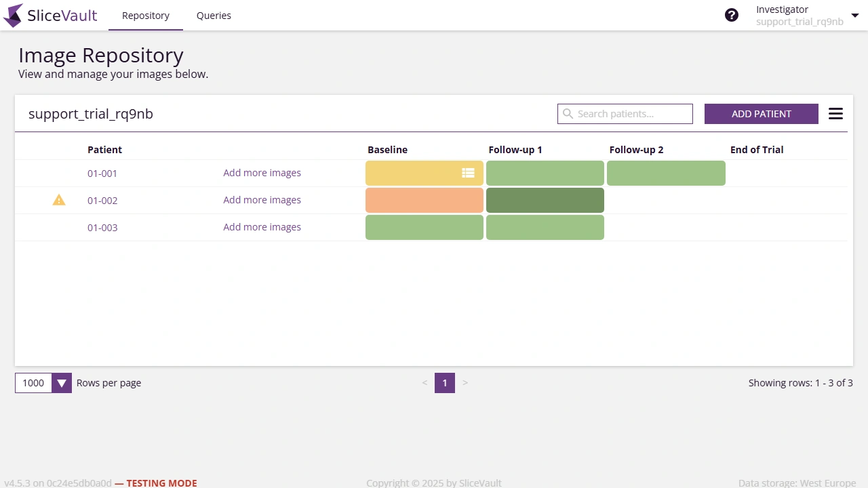Viewport: 868px width, 488px height.
Task: Click the warning triangle for patient 01-002
Action: click(x=59, y=200)
